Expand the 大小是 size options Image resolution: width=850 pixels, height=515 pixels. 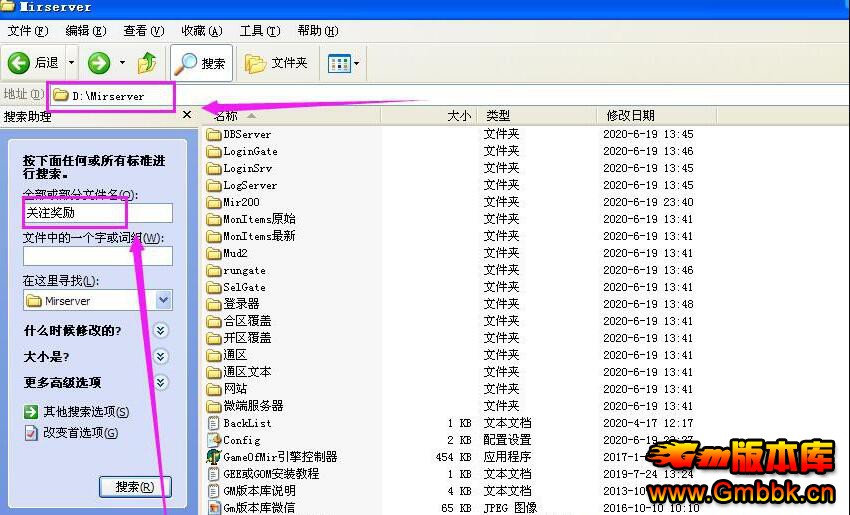pos(161,357)
